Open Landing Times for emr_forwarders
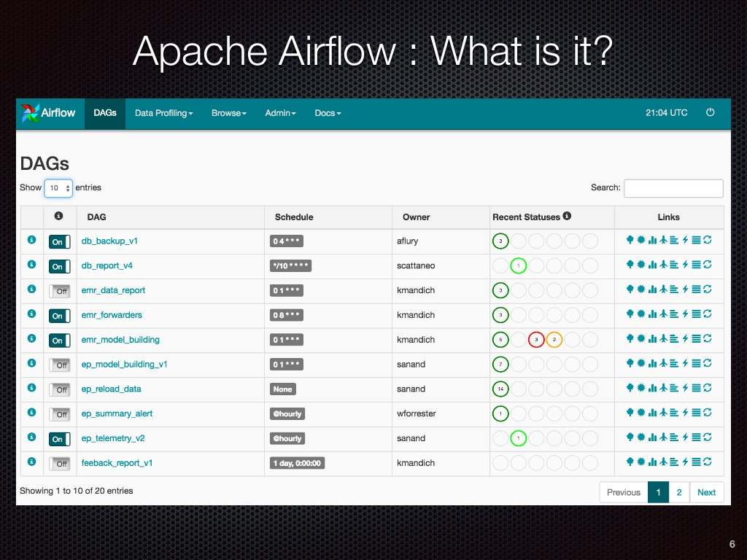Image resolution: width=747 pixels, height=560 pixels. click(663, 314)
